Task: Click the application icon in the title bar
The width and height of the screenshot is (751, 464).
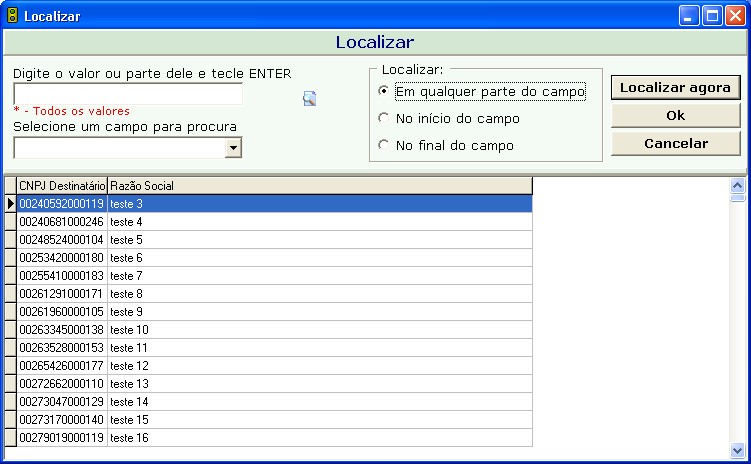Action: (12, 16)
